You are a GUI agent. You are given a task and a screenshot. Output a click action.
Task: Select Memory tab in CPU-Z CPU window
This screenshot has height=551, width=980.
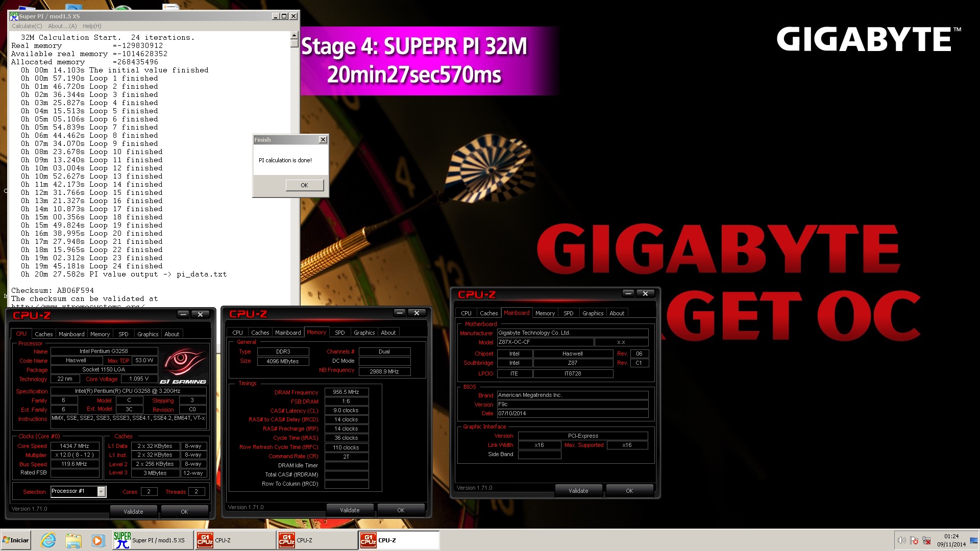pyautogui.click(x=100, y=334)
